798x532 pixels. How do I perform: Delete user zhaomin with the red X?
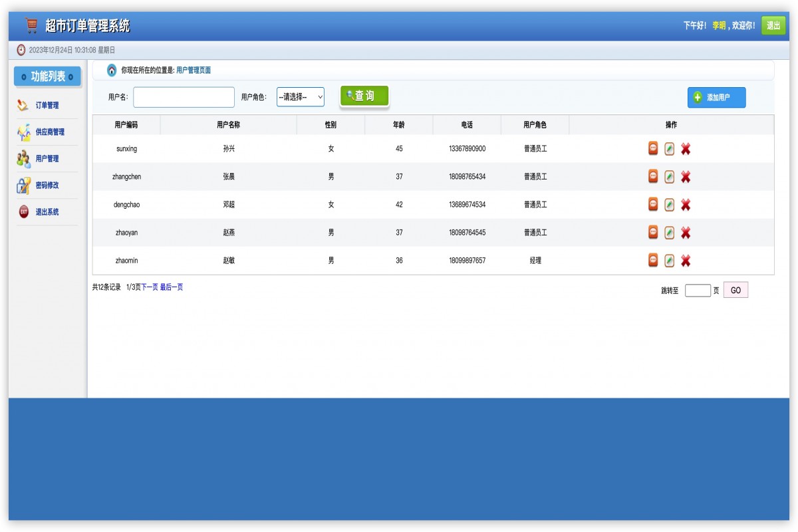click(686, 261)
